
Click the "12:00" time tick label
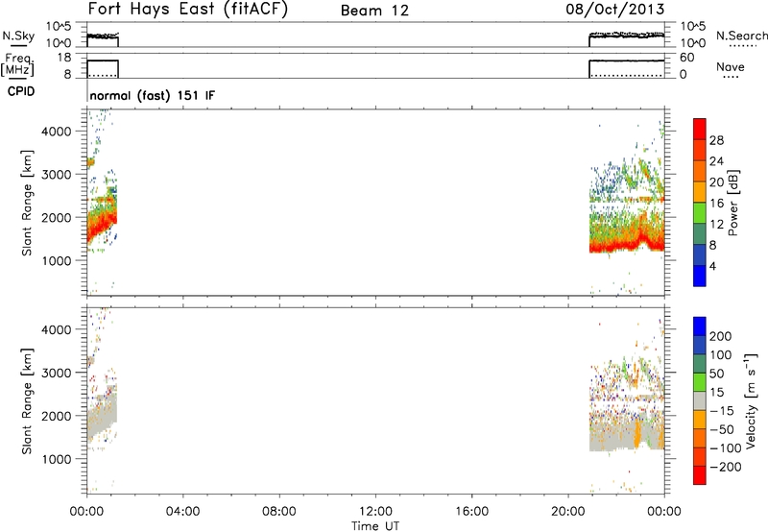[x=375, y=512]
